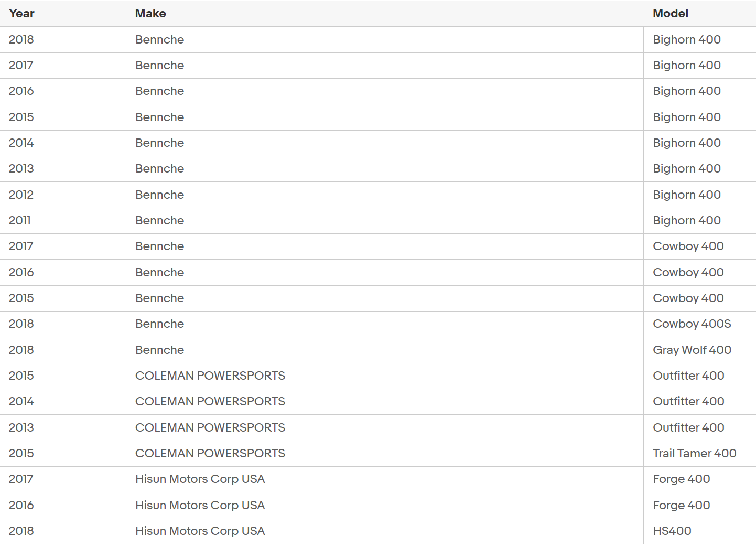Select year 2016 in the Bighorn 400 row
Image resolution: width=756 pixels, height=547 pixels.
[21, 91]
